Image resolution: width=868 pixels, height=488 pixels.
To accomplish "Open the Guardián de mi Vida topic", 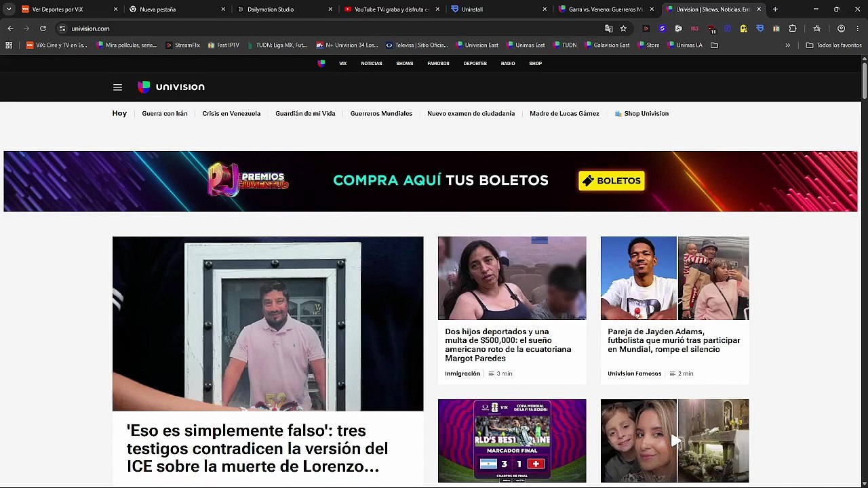I will tap(305, 113).
